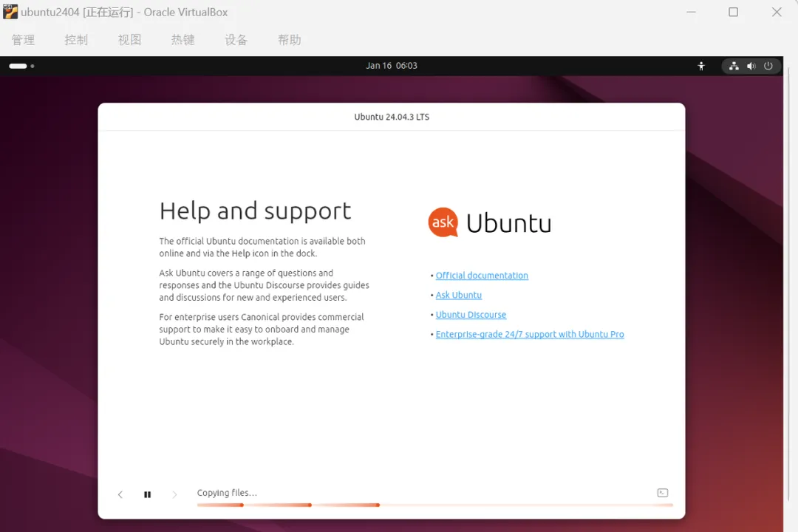798x532 pixels.
Task: Open the accessibility menu icon
Action: [x=701, y=66]
